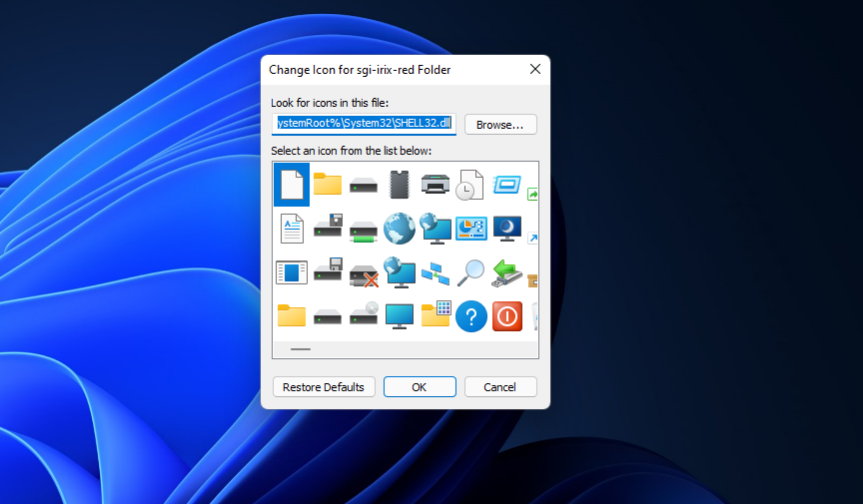Choose the USB drive green arrow icon
This screenshot has width=863, height=504.
pos(506,271)
